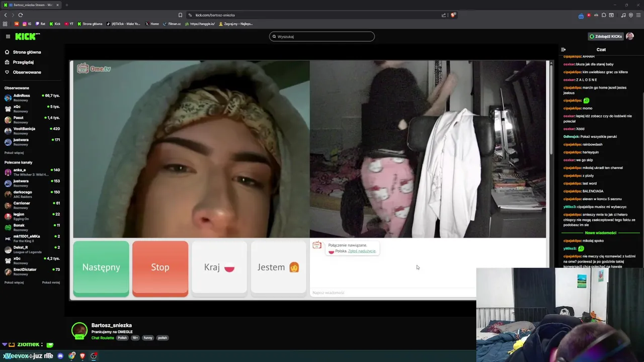644x362 pixels.
Task: Open AdinRoss channel in followed list
Action: point(32,97)
